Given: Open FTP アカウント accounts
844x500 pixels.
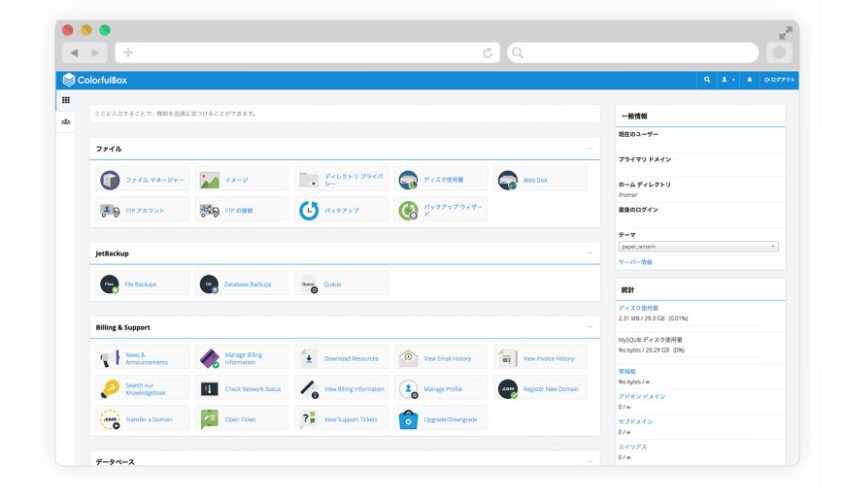Looking at the screenshot, I should click(142, 210).
